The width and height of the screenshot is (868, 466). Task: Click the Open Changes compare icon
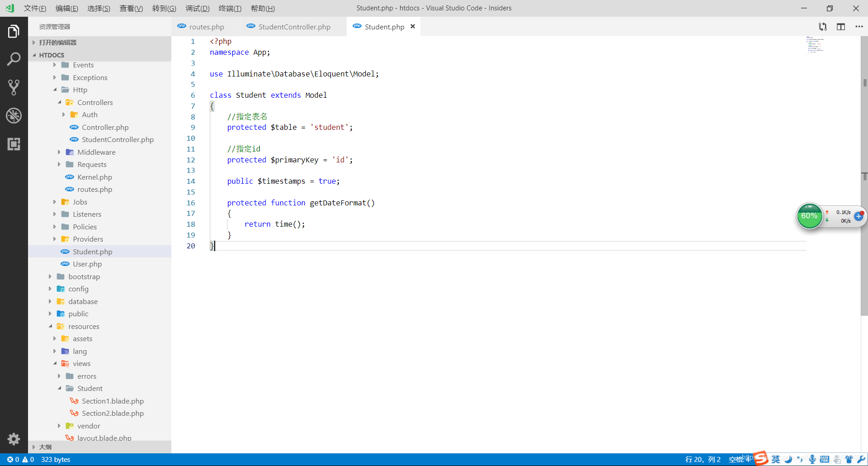tap(822, 27)
